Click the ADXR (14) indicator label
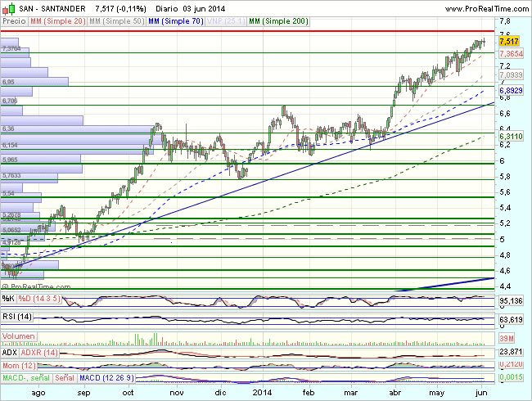Viewport: 532px width, 401px height. [40, 351]
